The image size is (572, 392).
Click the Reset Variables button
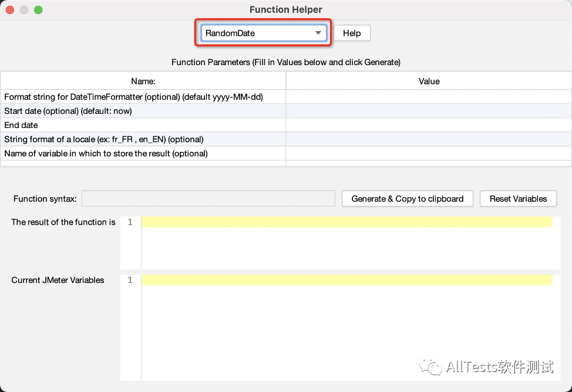point(518,199)
